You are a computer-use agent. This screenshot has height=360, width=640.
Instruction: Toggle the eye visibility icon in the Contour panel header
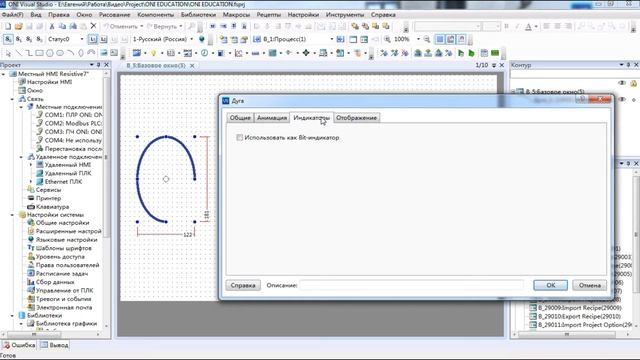[622, 83]
